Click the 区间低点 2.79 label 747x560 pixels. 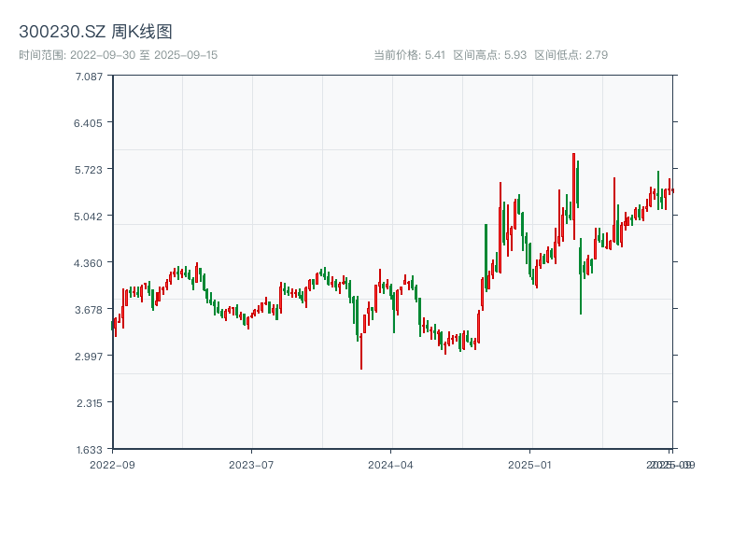point(571,55)
